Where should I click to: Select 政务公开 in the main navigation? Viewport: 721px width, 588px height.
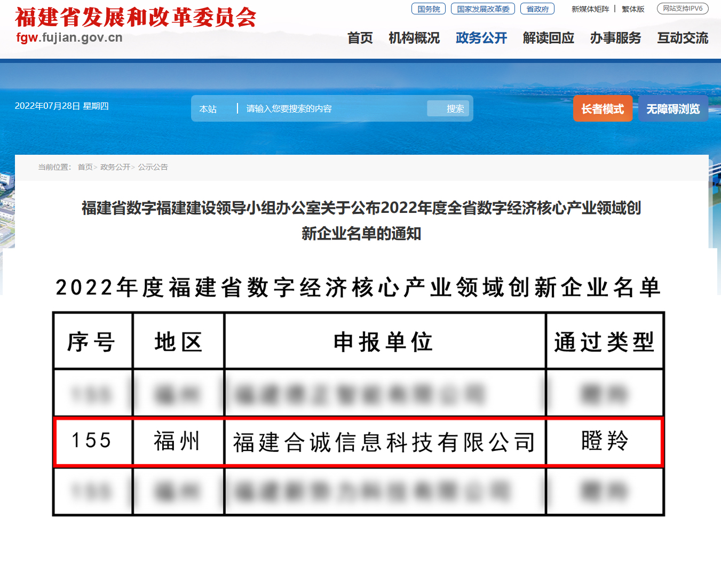pyautogui.click(x=481, y=38)
